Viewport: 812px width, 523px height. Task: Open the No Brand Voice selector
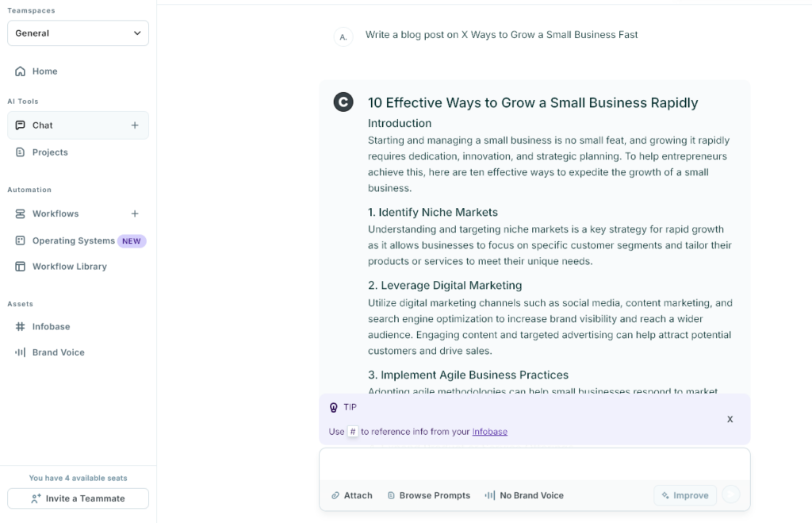coord(524,495)
